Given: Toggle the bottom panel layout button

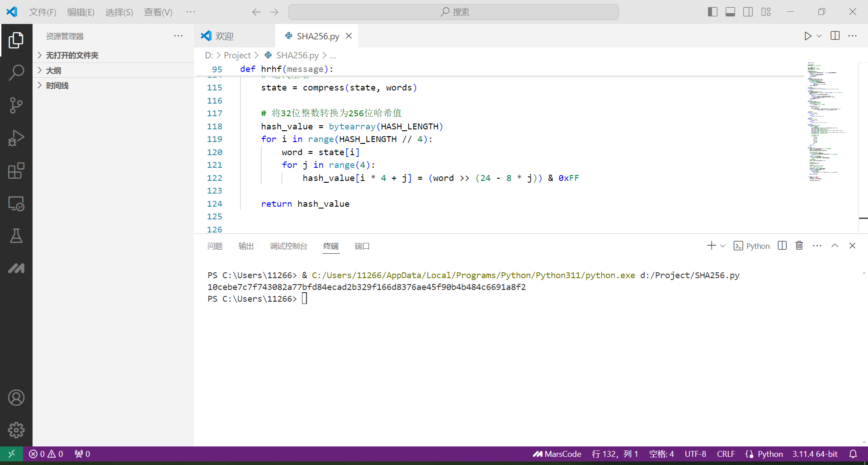Looking at the screenshot, I should click(x=730, y=12).
